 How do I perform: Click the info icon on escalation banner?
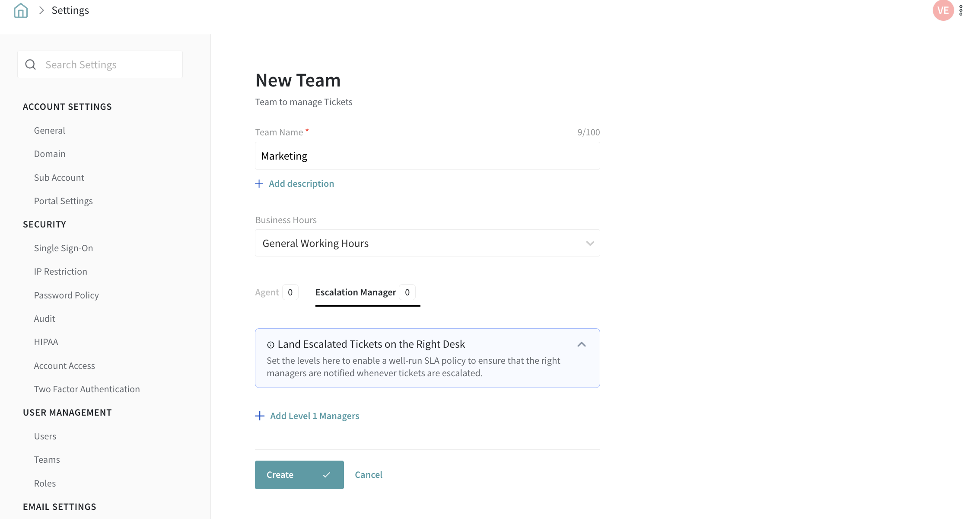click(271, 345)
